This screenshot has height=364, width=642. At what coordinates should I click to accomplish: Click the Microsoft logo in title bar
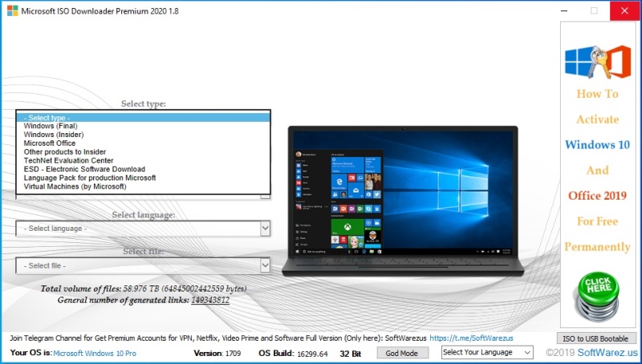[x=12, y=11]
